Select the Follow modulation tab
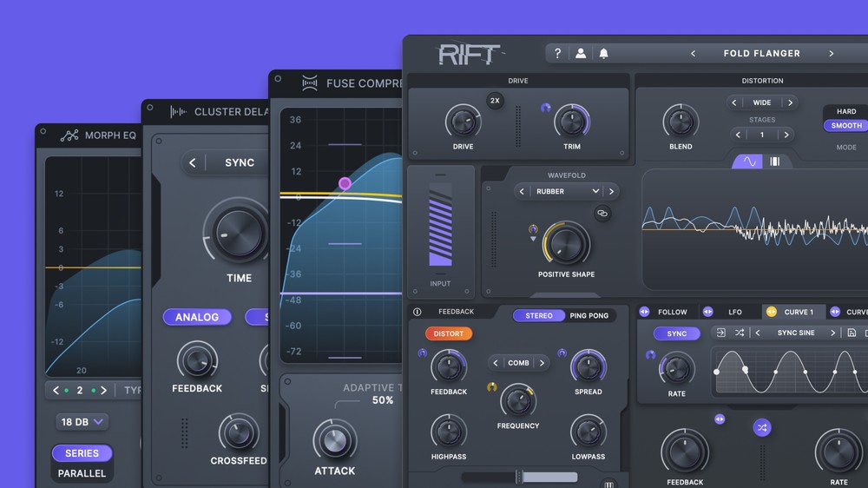 point(672,312)
